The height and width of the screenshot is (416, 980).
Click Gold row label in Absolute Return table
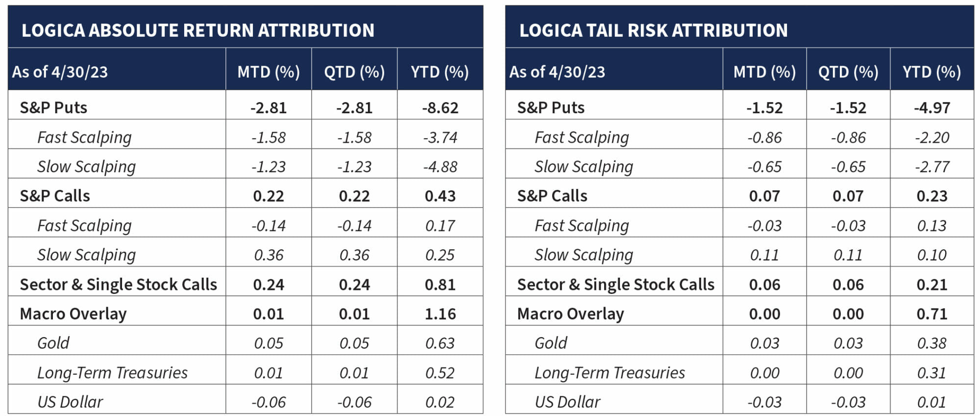(x=53, y=343)
